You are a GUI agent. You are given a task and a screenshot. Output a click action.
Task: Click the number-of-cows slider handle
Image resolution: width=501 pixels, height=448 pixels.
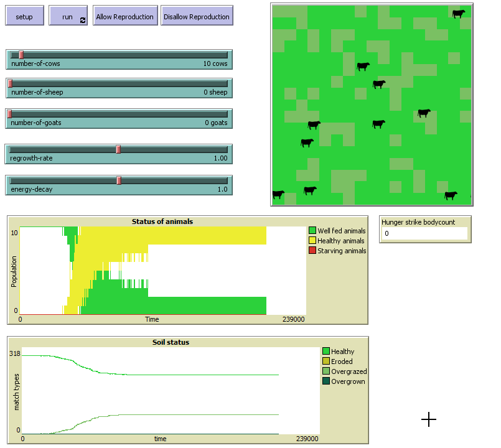[21, 55]
